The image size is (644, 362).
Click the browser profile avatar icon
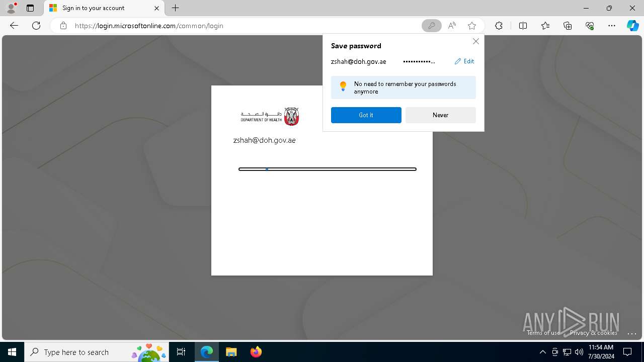coord(11,8)
